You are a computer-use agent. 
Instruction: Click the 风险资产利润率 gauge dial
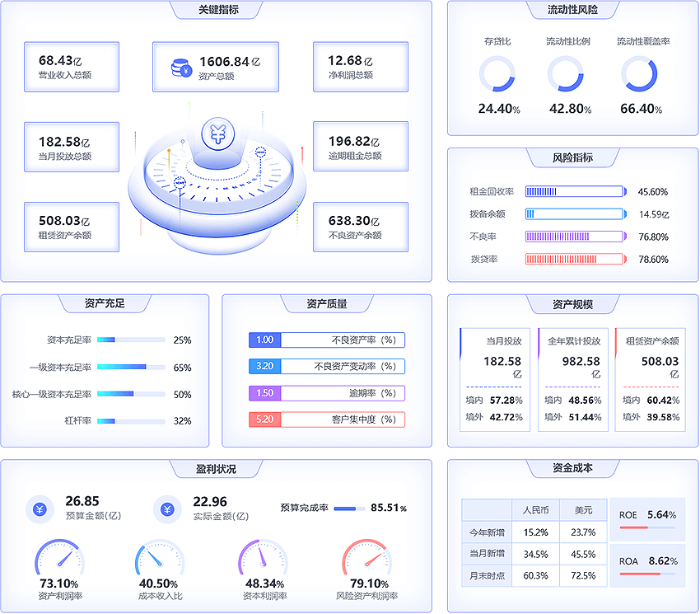coord(366,560)
